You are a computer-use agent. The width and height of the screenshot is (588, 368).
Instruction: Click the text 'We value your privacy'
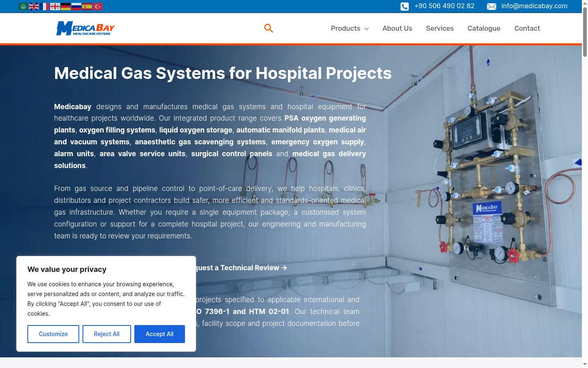coord(67,269)
